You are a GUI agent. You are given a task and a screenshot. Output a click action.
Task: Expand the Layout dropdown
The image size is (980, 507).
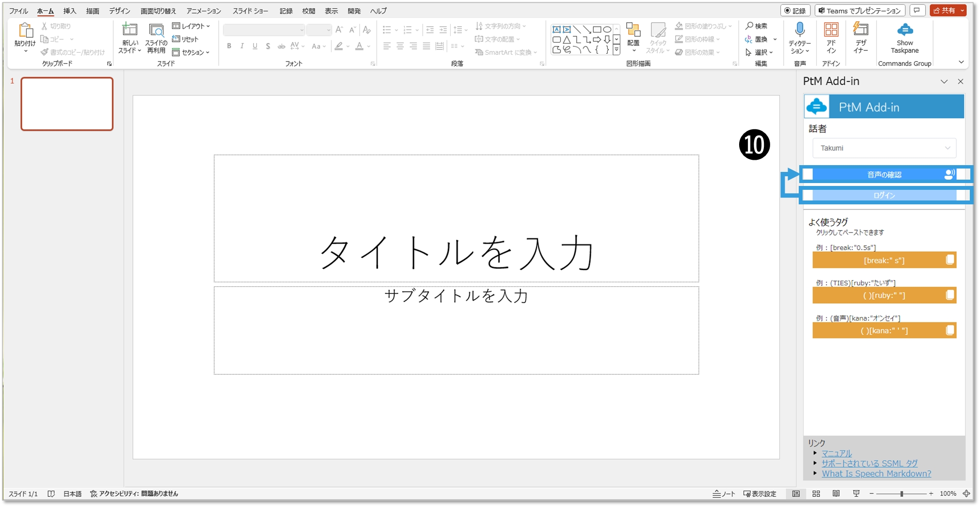click(x=191, y=26)
